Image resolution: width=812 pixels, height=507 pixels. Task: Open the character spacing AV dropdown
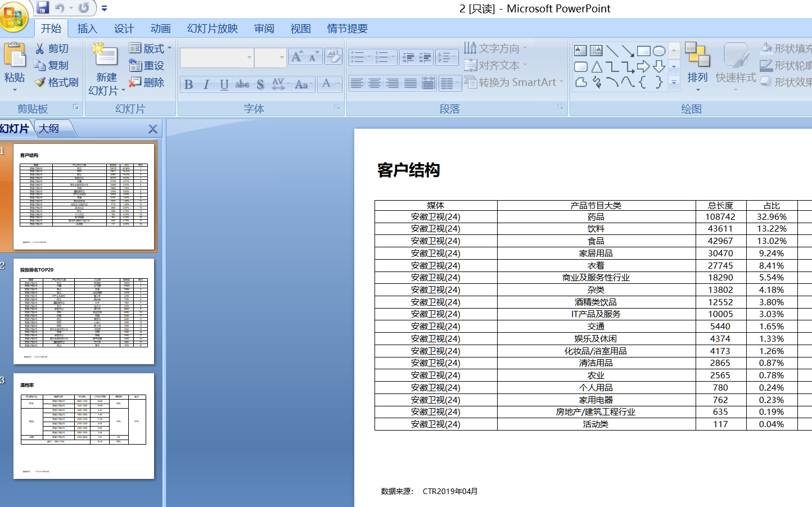click(280, 85)
